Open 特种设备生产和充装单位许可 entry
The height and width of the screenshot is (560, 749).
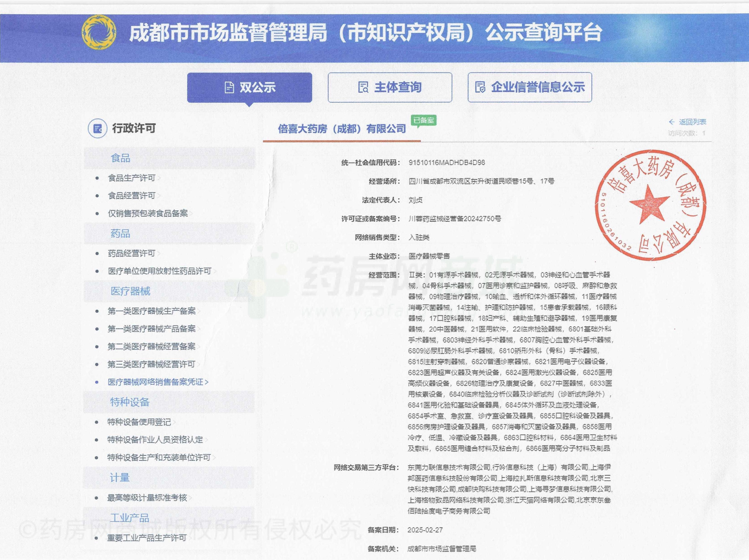(159, 457)
